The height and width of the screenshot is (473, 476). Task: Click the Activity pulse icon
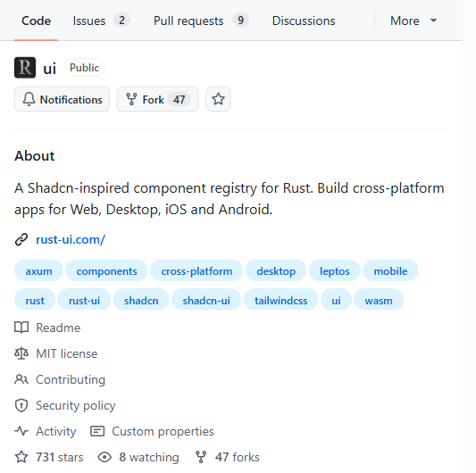point(21,431)
